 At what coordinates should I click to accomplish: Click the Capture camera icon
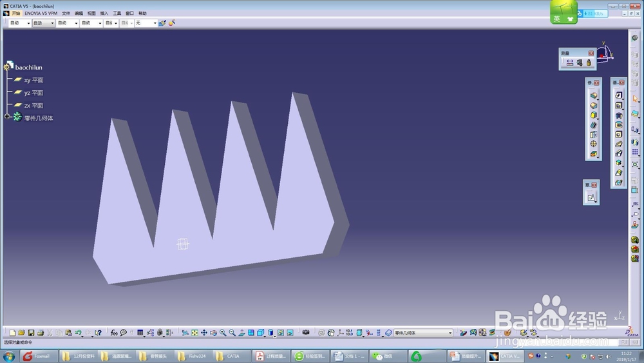(x=305, y=333)
